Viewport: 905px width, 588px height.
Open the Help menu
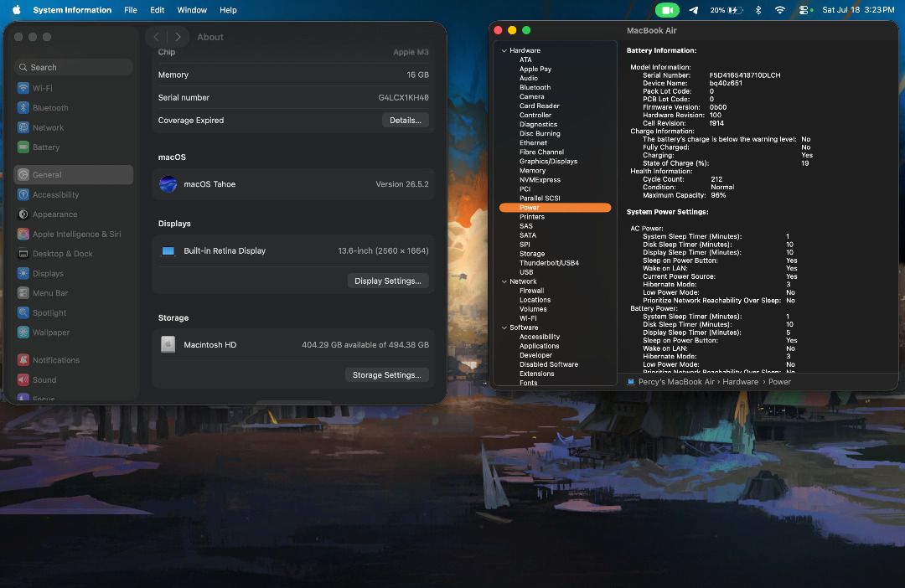228,10
